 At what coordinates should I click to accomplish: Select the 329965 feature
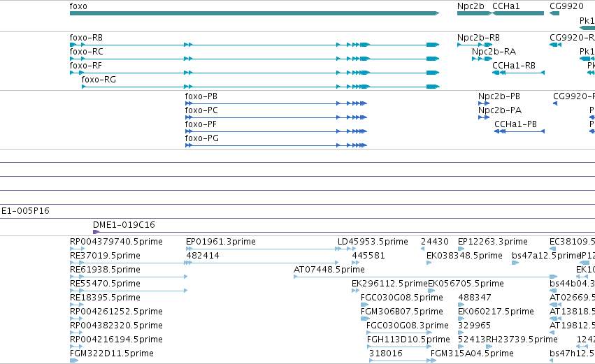[461, 333]
